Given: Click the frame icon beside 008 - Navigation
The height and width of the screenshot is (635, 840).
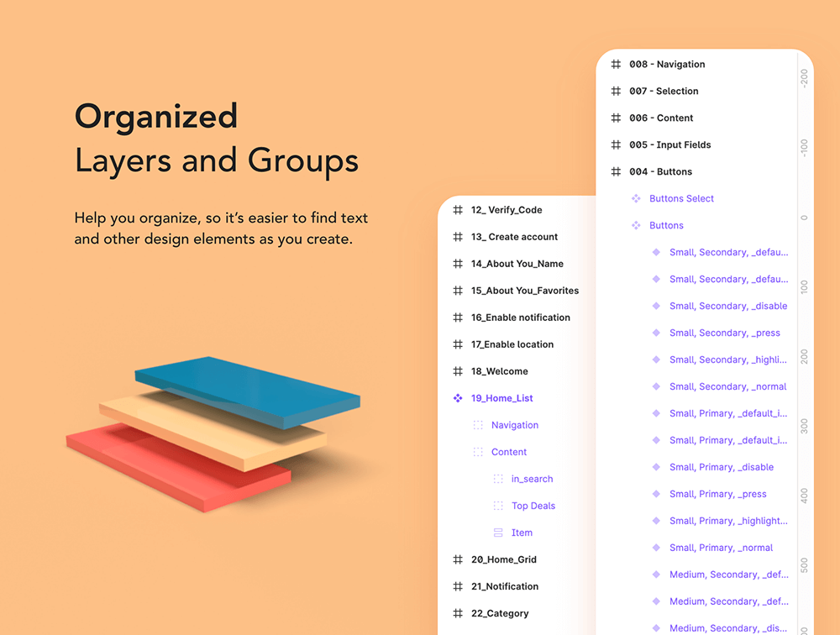Looking at the screenshot, I should (x=616, y=65).
